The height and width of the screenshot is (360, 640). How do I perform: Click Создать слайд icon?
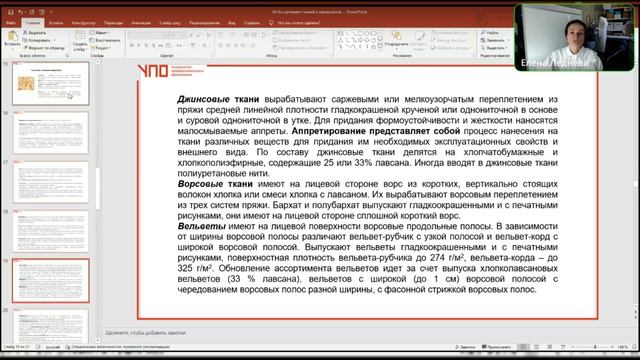[80, 36]
